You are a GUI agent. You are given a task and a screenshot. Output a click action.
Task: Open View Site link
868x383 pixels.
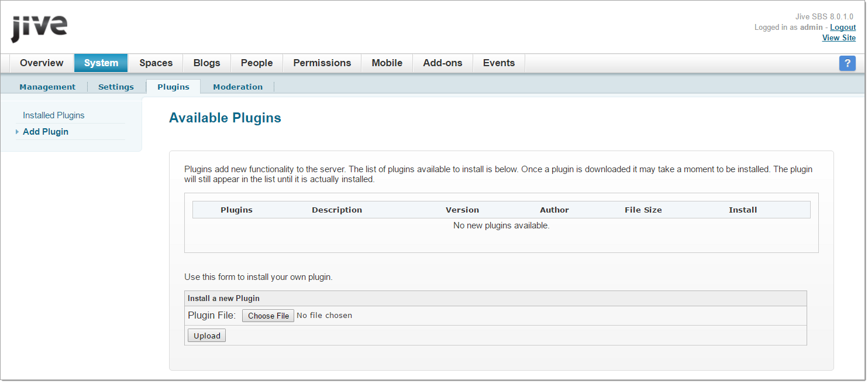click(839, 37)
